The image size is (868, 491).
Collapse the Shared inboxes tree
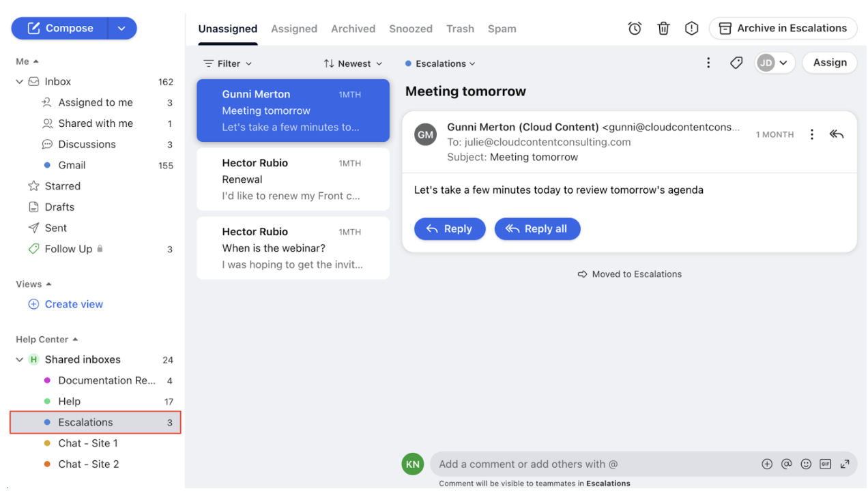(x=20, y=360)
